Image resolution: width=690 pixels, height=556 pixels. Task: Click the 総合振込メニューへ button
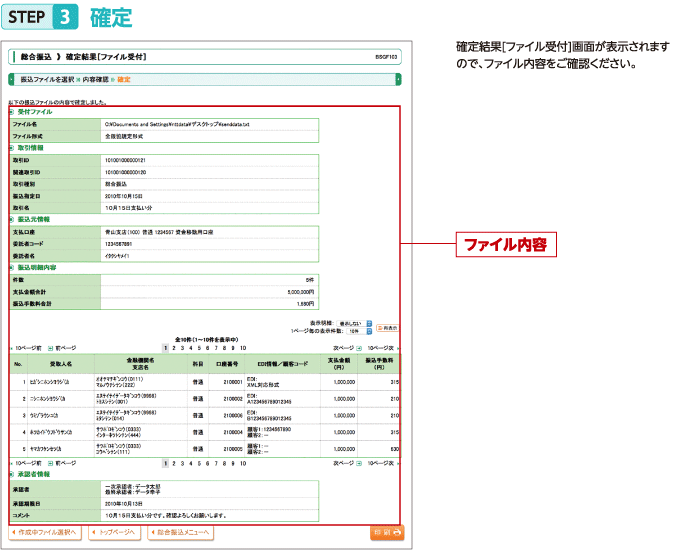[180, 533]
